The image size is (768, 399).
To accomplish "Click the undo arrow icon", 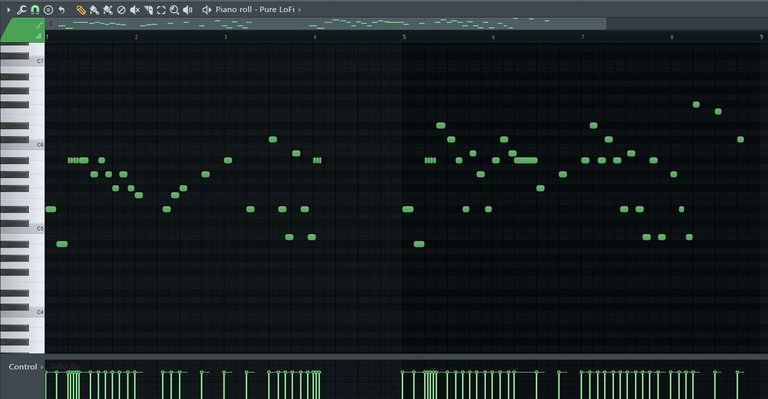I will tap(62, 9).
